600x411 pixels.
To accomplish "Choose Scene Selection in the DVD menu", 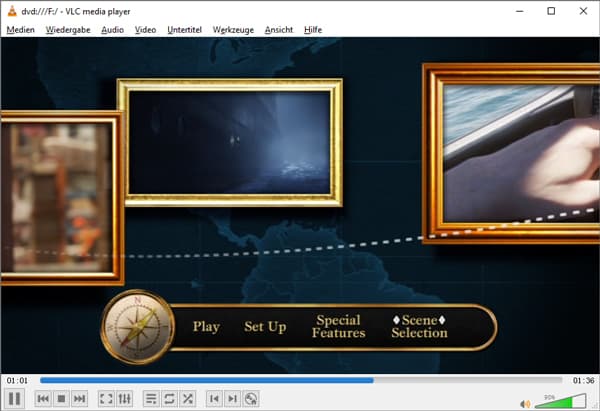I will pyautogui.click(x=419, y=326).
